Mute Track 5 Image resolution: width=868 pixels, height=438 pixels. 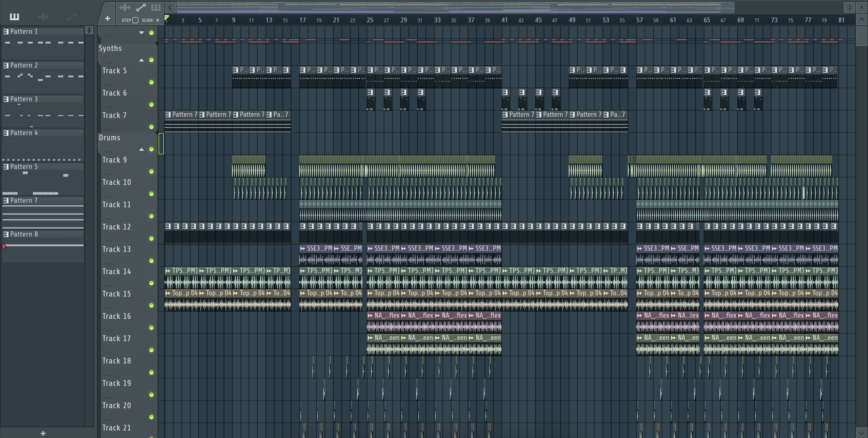152,82
